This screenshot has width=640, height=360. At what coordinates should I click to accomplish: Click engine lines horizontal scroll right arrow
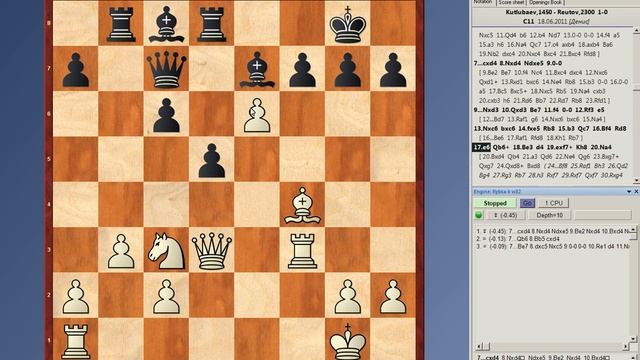click(626, 347)
